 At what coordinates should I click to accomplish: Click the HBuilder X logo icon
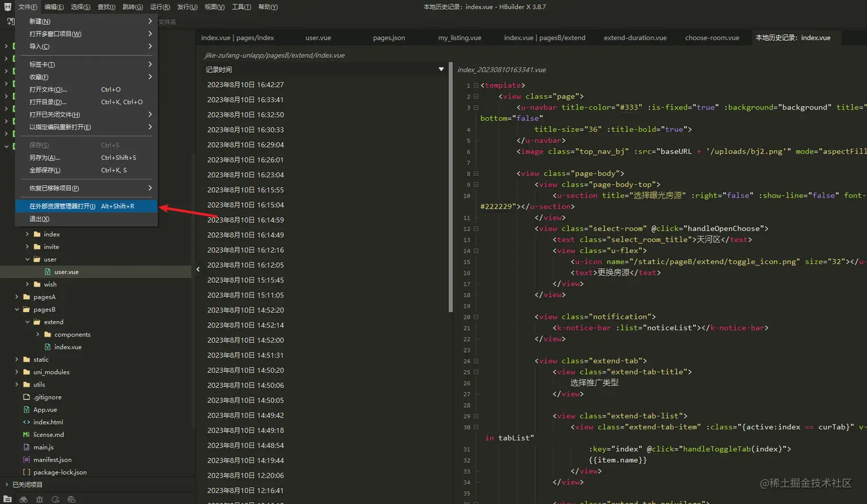tap(7, 7)
